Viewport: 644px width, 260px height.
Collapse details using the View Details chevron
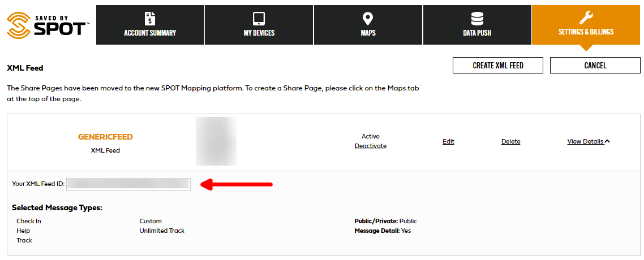(607, 141)
